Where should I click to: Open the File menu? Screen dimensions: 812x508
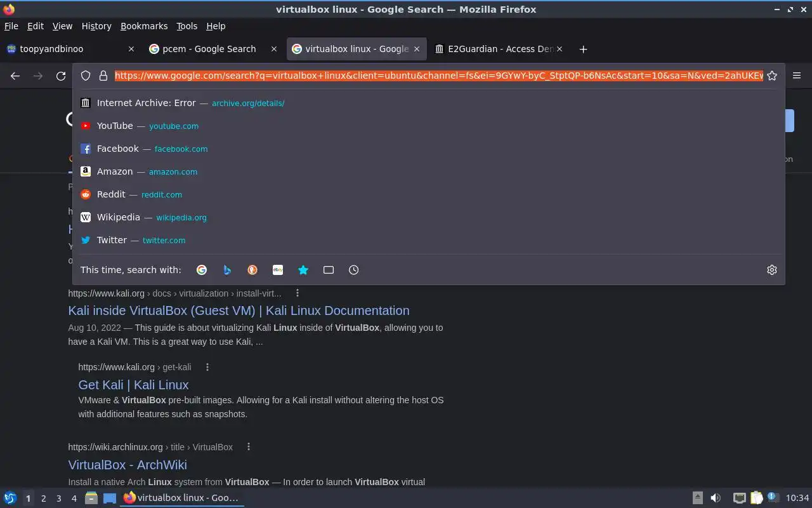pyautogui.click(x=11, y=26)
